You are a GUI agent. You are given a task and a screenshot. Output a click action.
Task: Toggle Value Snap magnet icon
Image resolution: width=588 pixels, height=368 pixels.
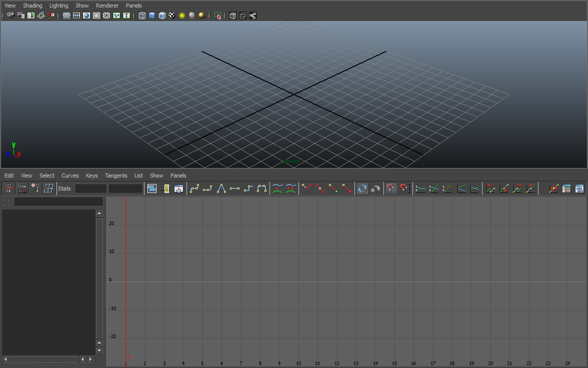tap(405, 188)
